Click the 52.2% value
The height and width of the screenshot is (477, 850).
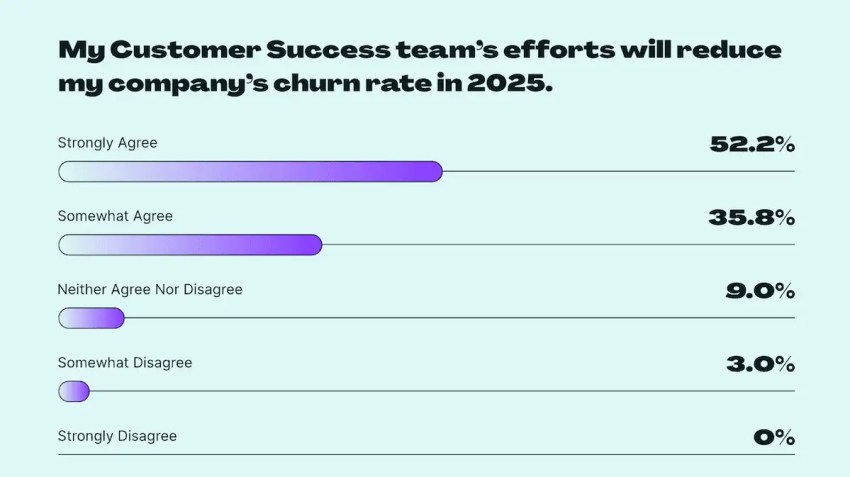(x=752, y=144)
